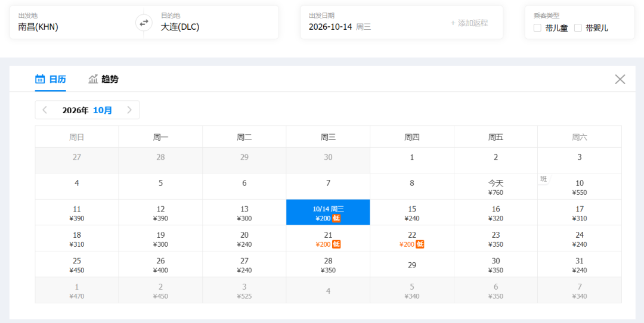Select October 16 priced ¥320
Viewport: 644px width, 323px height.
click(496, 213)
